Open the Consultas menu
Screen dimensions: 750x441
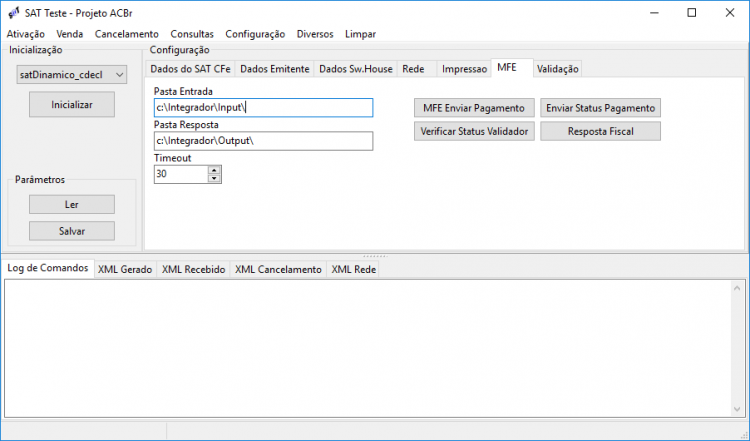[192, 34]
